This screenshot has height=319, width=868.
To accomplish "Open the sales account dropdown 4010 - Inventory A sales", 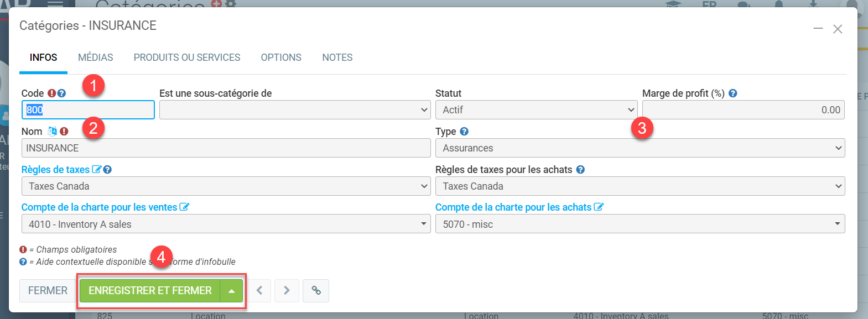I will point(226,224).
